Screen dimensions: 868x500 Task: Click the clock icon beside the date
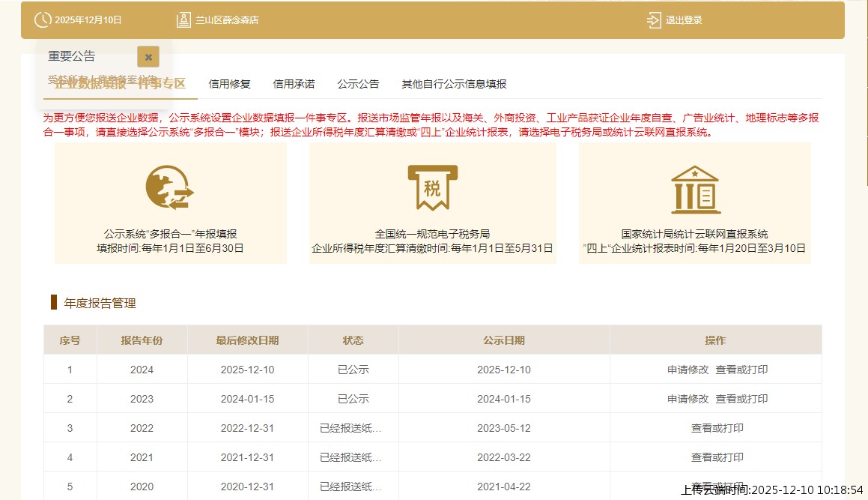tap(43, 20)
